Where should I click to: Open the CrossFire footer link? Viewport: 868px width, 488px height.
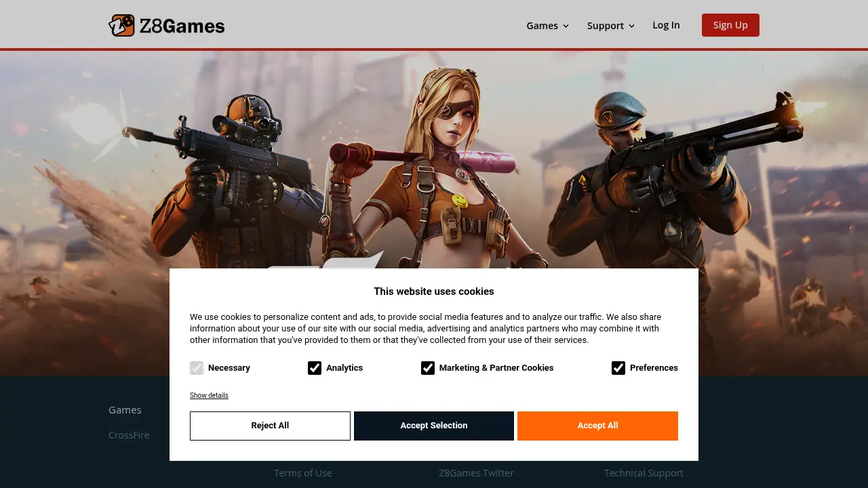[x=129, y=435]
